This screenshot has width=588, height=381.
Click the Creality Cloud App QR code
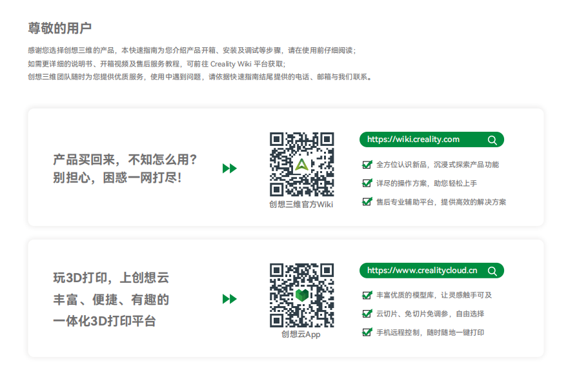(x=301, y=295)
